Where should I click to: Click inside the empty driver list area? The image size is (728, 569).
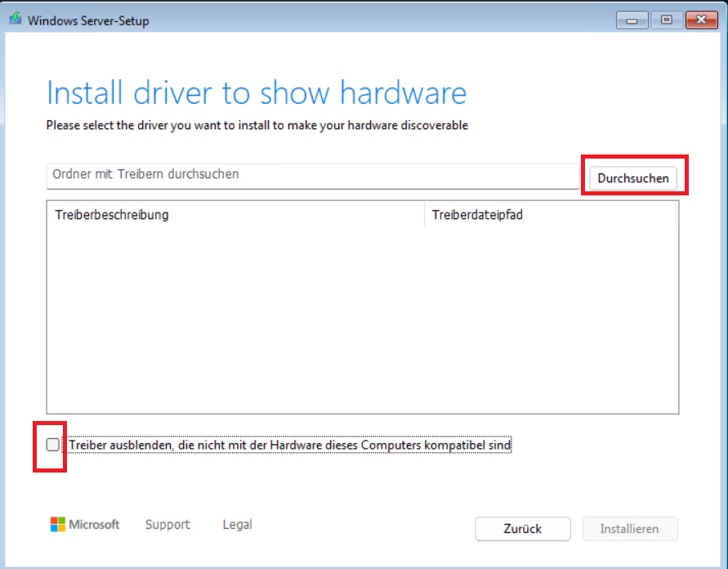[362, 319]
